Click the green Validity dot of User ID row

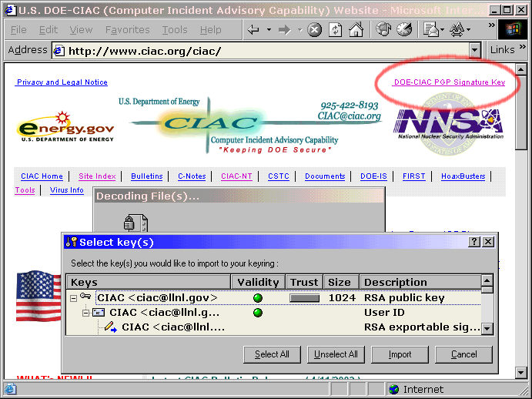pos(258,313)
